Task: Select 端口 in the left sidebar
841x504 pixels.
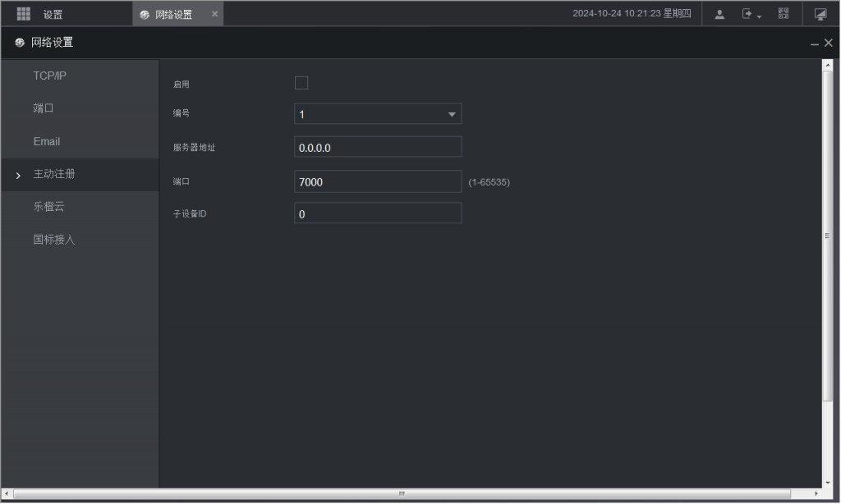Action: pyautogui.click(x=44, y=108)
